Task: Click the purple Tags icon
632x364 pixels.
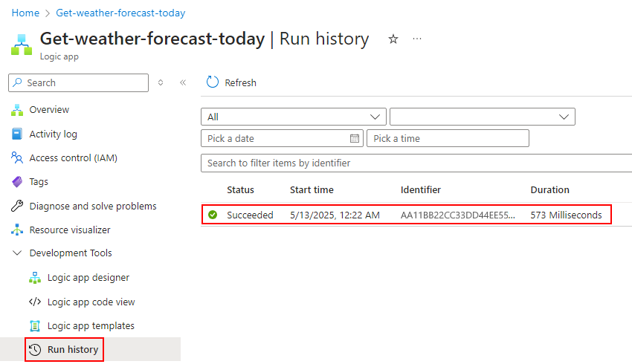Action: 17,181
